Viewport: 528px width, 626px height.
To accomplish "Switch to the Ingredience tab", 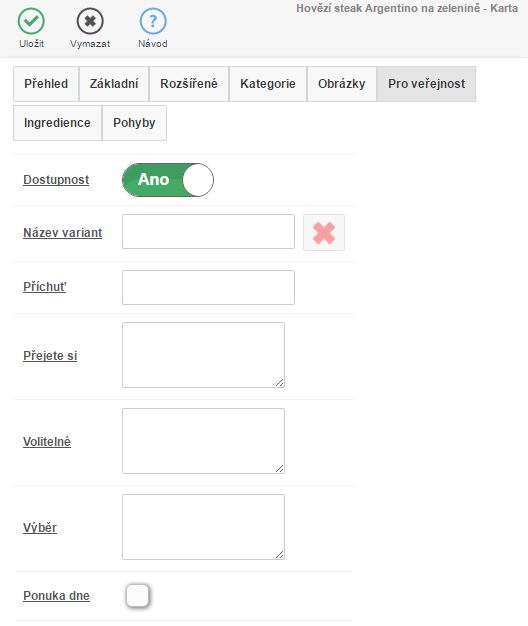I will [x=57, y=123].
